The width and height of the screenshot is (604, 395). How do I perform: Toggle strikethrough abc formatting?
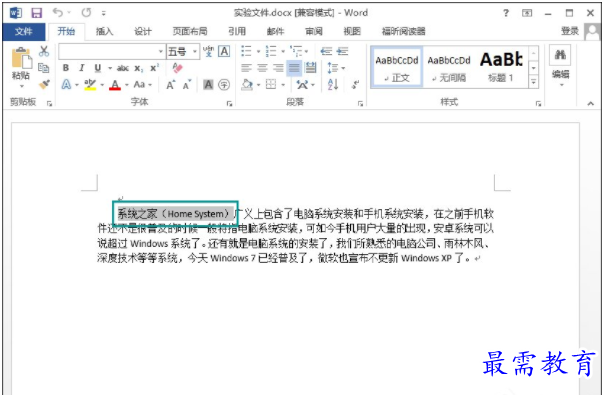123,68
